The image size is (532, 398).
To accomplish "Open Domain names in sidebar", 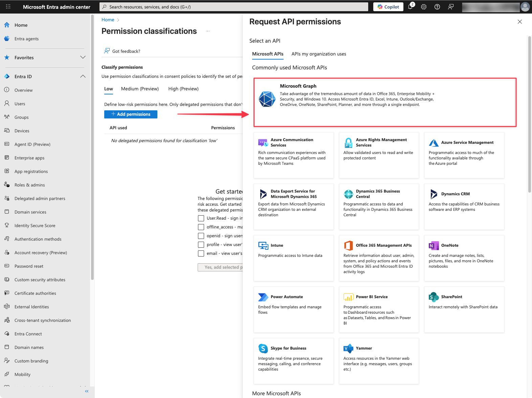I will [45, 347].
